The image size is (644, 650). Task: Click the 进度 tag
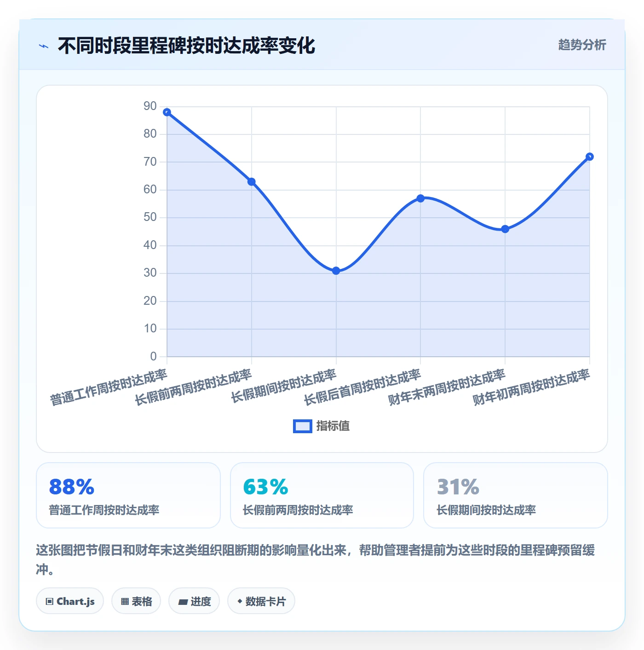point(194,601)
